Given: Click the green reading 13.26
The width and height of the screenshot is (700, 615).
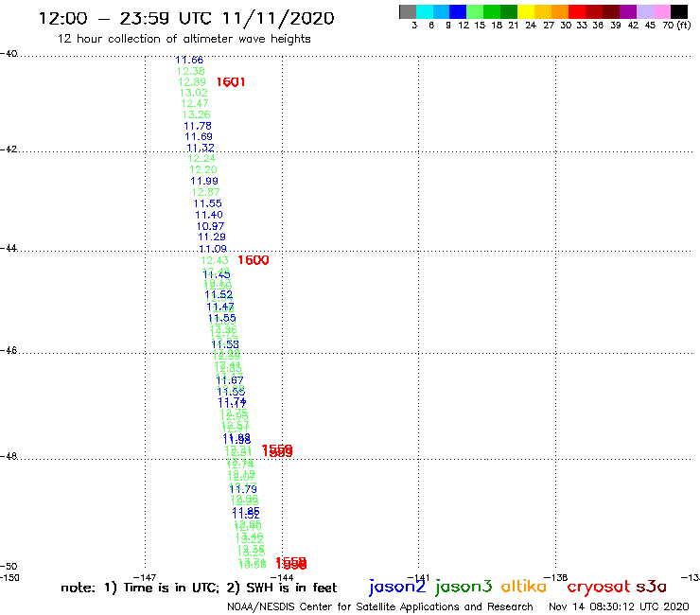Looking at the screenshot, I should (197, 114).
